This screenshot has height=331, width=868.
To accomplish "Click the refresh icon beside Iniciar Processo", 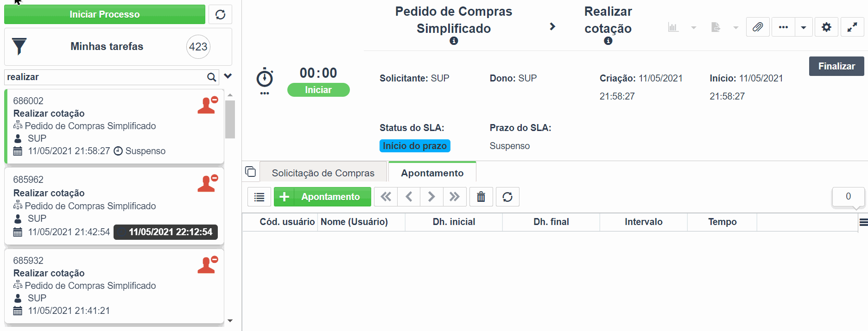I will (x=220, y=14).
